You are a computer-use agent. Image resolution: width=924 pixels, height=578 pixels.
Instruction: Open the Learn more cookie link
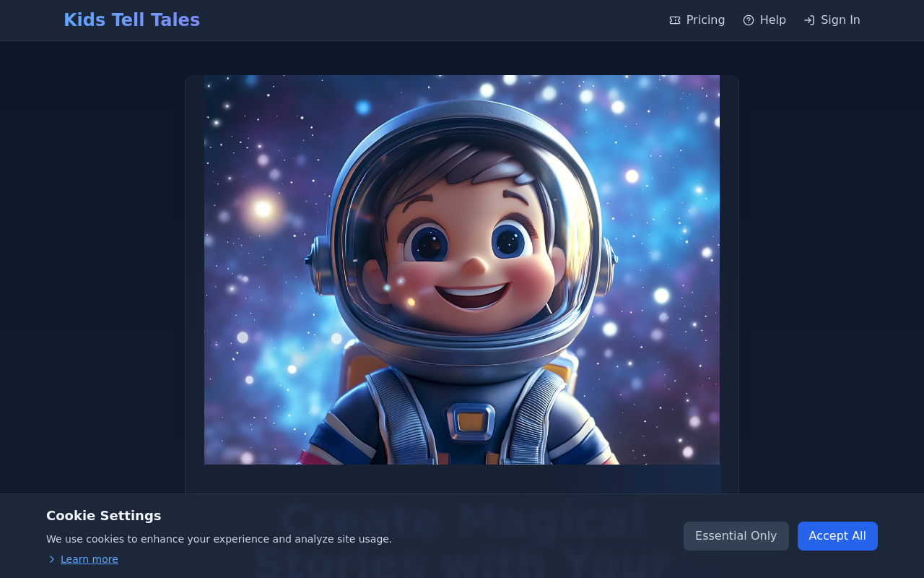90,559
